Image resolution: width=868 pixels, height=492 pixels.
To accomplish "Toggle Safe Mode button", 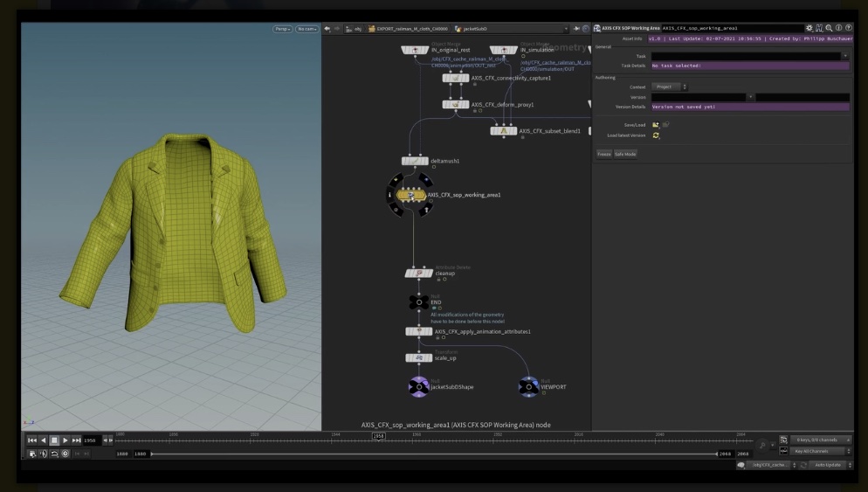I will click(x=625, y=154).
